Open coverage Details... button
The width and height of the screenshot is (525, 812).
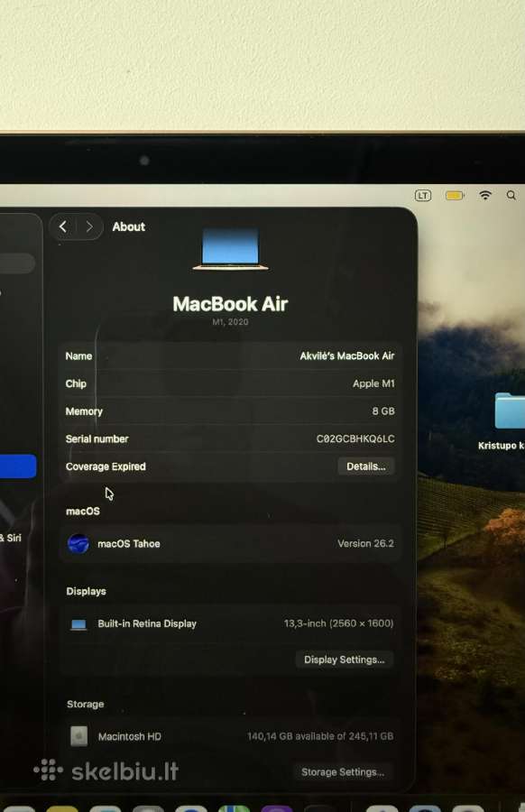pos(366,466)
